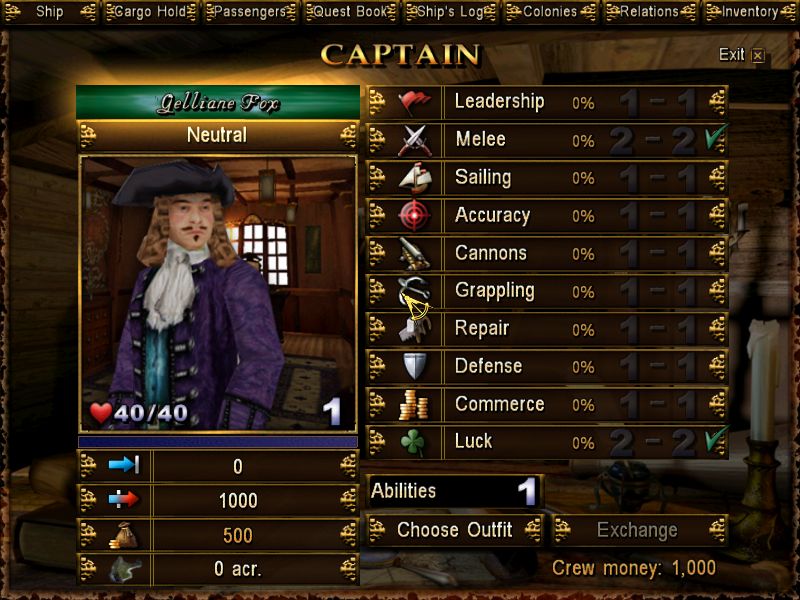Open the Inventory tab
Screen dimensions: 800x600
pos(750,12)
